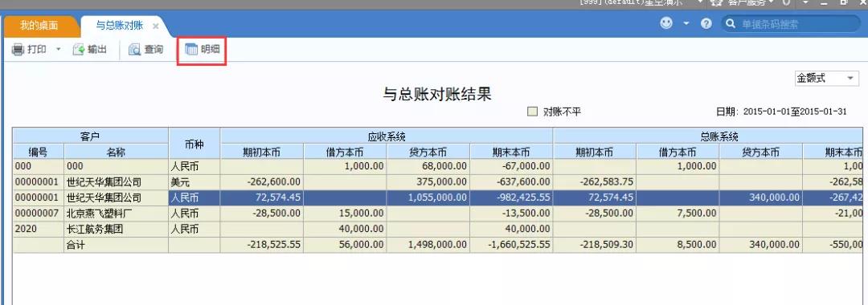
Task: Click the 应收系统 期末本币 column header
Action: [x=511, y=152]
